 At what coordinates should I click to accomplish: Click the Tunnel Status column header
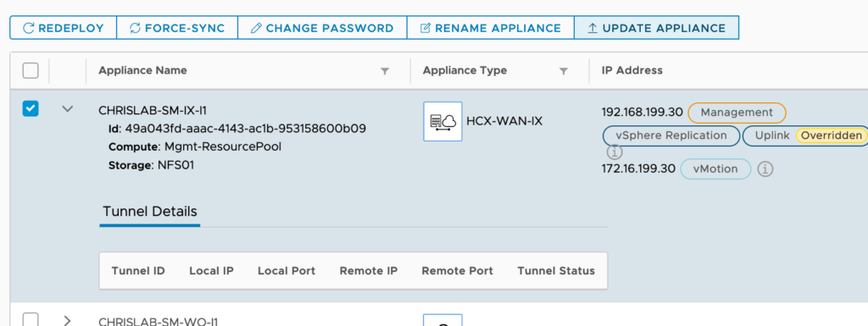556,271
